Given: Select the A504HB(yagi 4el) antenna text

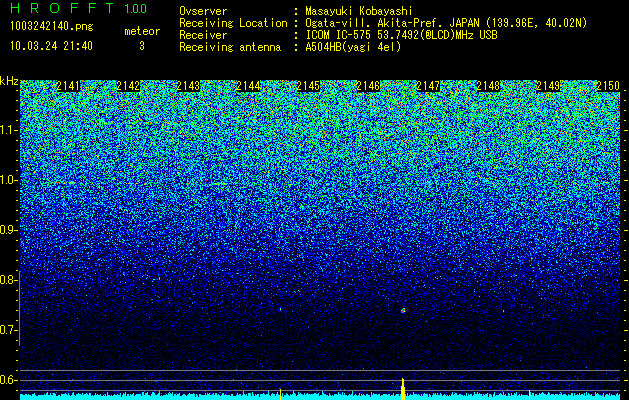Looking at the screenshot, I should tap(353, 47).
